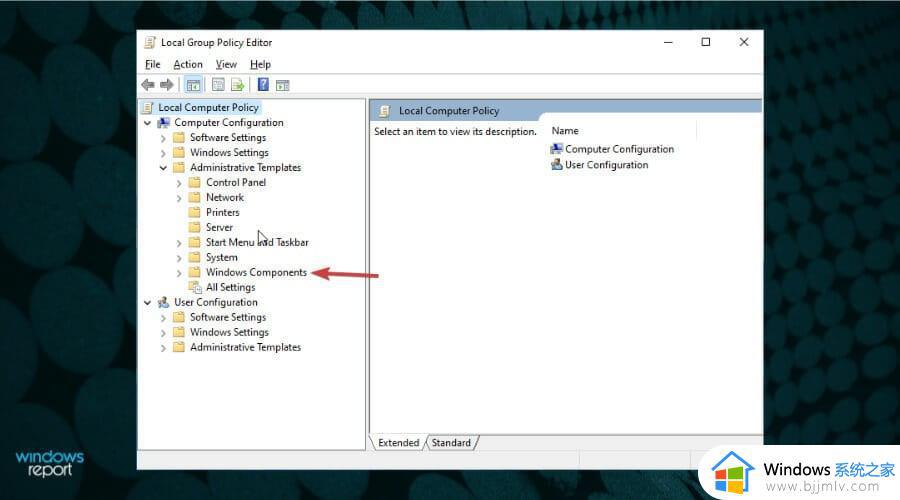Expand Software Settings under Computer Configuration
Screen dimensions: 900x500
tap(163, 138)
